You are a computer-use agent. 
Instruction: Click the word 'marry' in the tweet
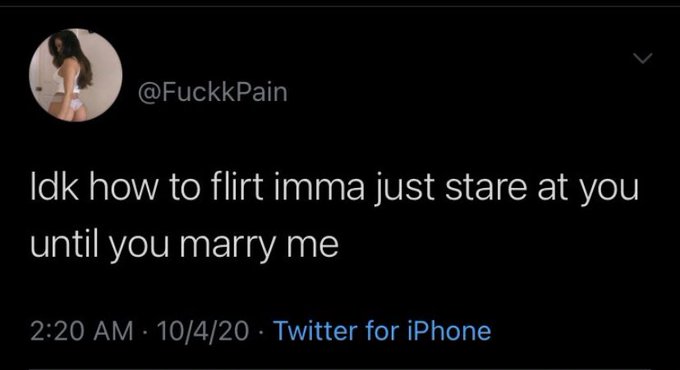pos(228,247)
